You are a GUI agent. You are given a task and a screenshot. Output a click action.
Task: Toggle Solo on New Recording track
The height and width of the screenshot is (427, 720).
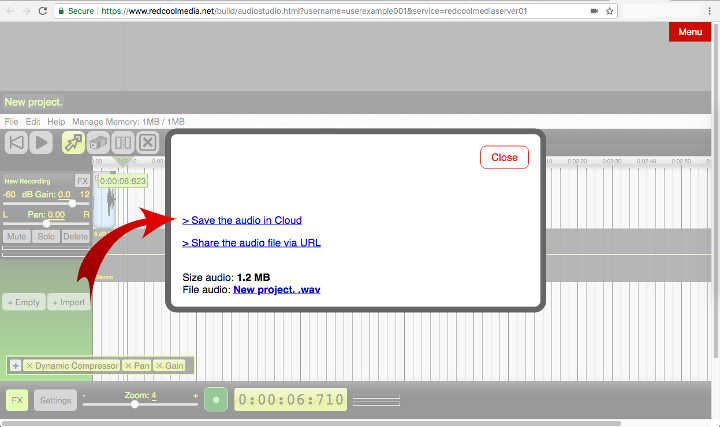pos(45,236)
